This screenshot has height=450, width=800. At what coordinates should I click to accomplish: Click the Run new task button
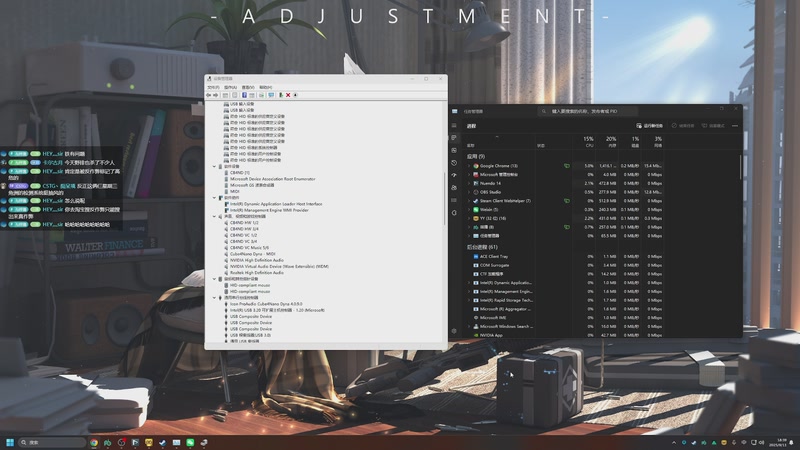click(x=649, y=126)
